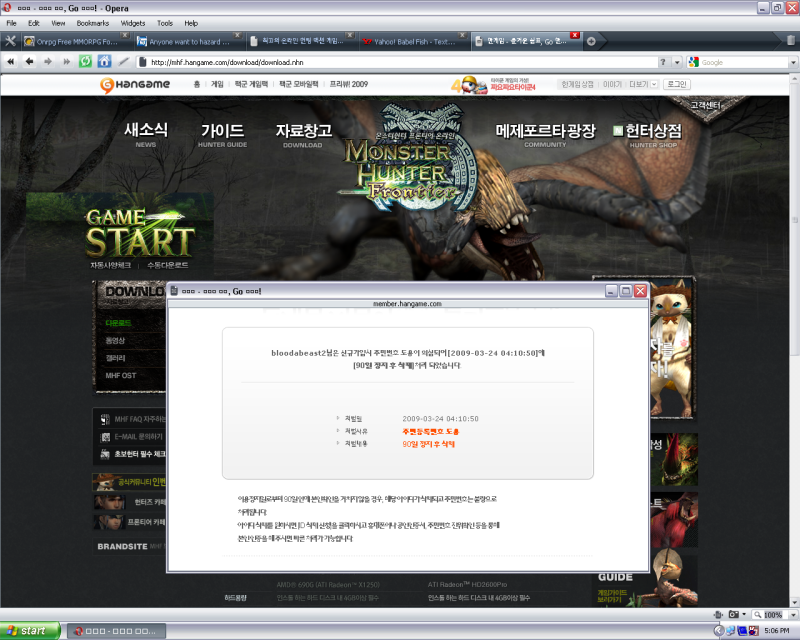Open the HUNTER GUIDE navigation link
The image size is (800, 640).
[x=222, y=135]
